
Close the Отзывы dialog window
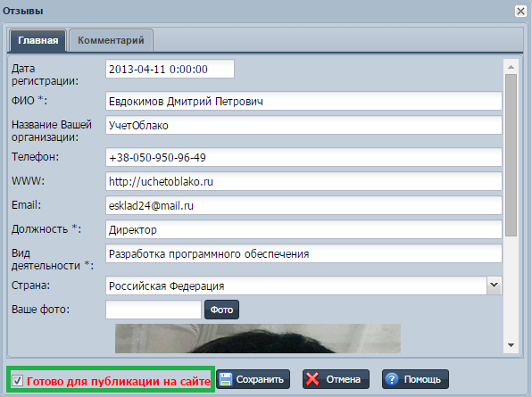point(520,12)
